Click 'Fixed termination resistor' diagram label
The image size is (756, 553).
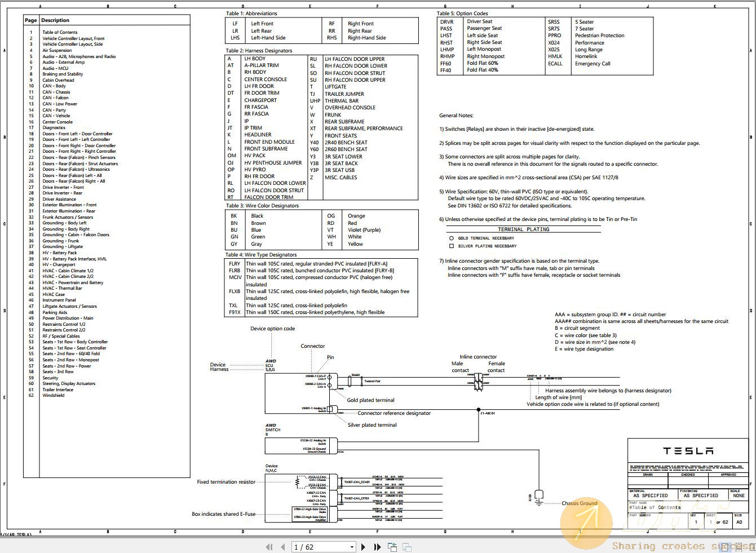click(226, 482)
